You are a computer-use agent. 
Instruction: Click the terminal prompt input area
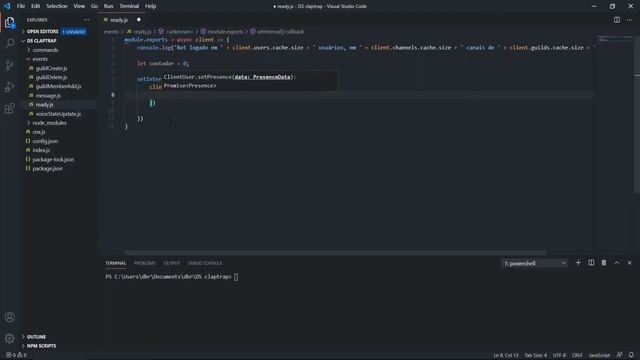(x=236, y=277)
